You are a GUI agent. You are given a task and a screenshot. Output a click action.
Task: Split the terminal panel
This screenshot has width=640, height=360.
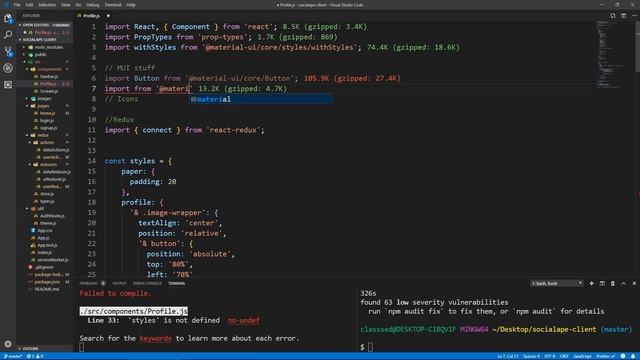[602, 283]
